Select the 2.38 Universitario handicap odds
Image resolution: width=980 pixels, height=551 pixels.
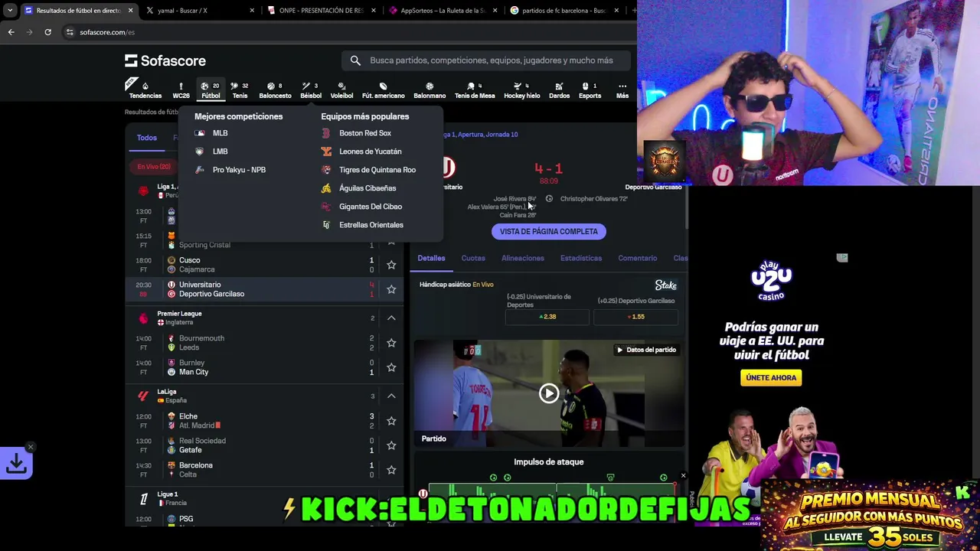547,317
